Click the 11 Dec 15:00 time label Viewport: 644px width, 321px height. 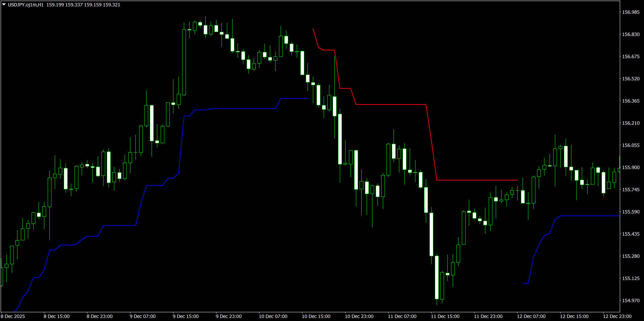[x=445, y=316]
